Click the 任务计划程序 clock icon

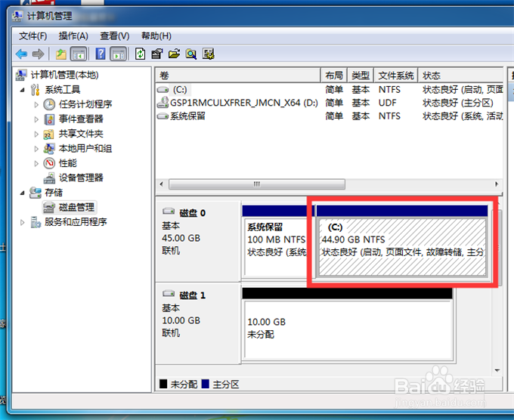click(x=49, y=104)
